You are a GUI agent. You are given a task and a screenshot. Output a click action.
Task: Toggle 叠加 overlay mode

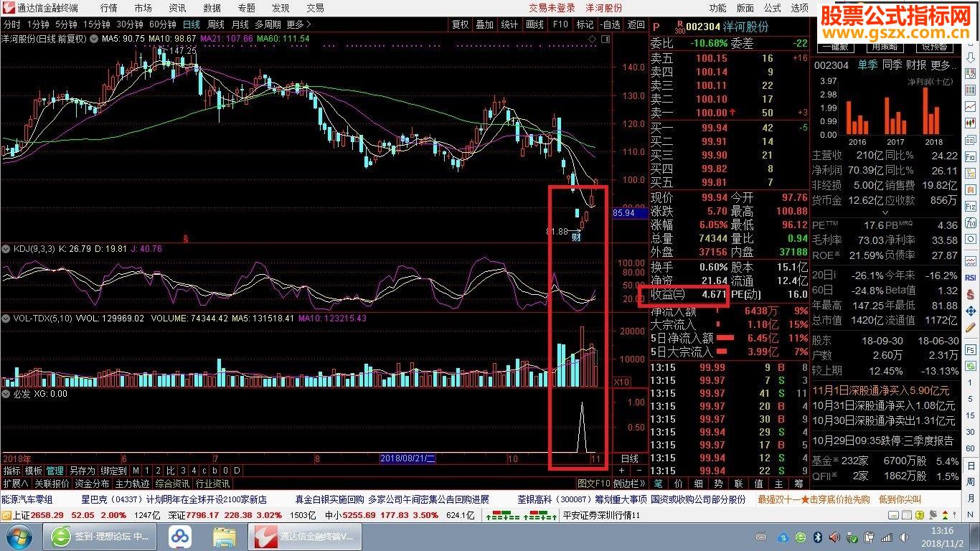click(484, 24)
